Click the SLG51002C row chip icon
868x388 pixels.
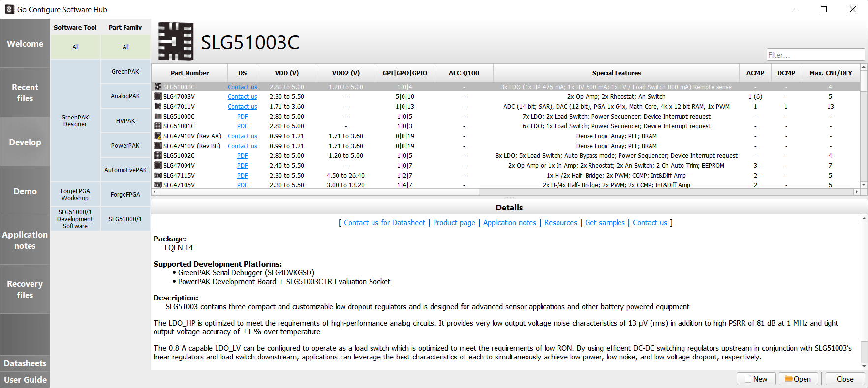point(157,156)
